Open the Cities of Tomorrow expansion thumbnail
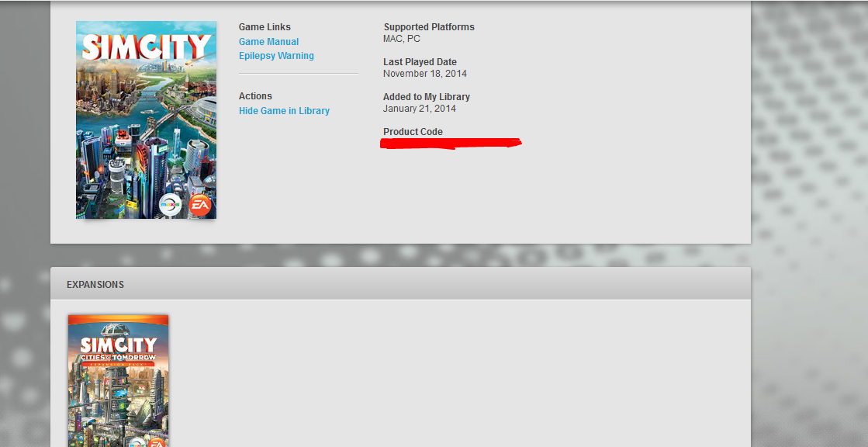Screen dimensions: 868x447 pos(119,381)
